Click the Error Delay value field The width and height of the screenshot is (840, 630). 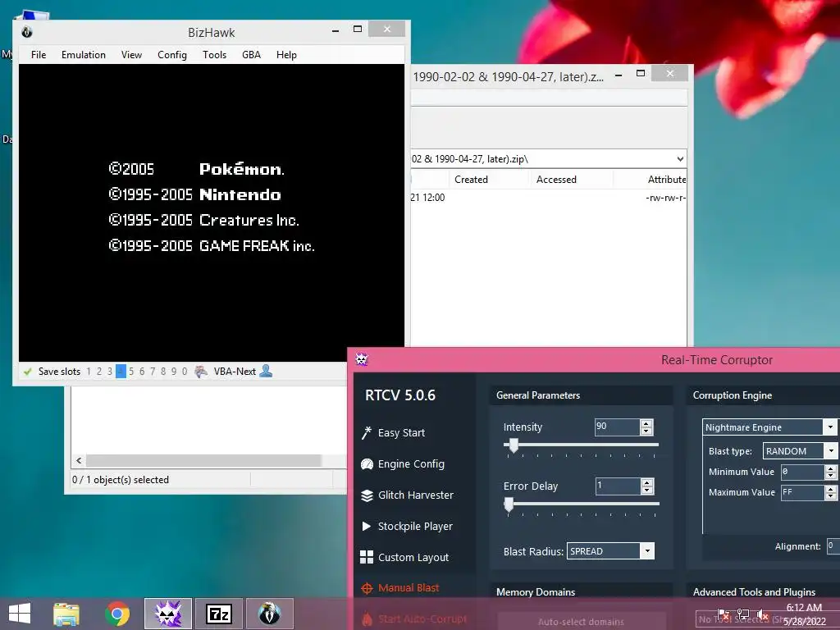(619, 486)
